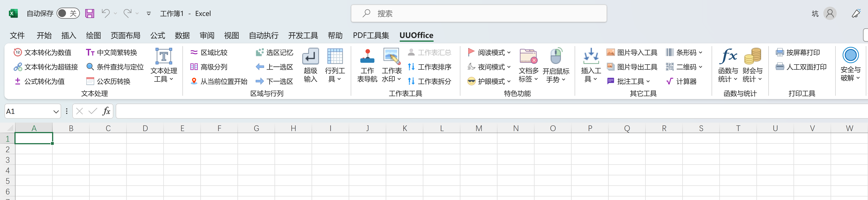The width and height of the screenshot is (868, 200).
Task: Click the Area Compare (区域比较) icon
Action: [194, 53]
